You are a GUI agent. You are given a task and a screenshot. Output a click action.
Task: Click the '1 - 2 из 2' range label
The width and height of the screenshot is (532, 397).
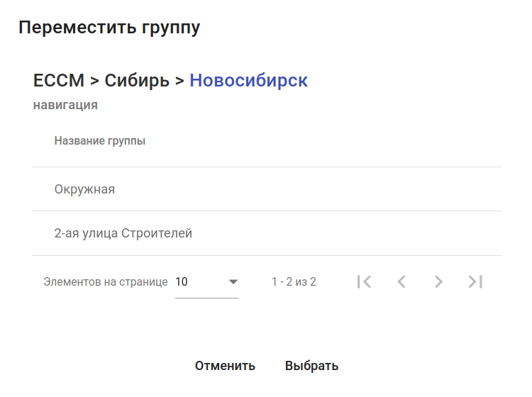click(x=294, y=281)
